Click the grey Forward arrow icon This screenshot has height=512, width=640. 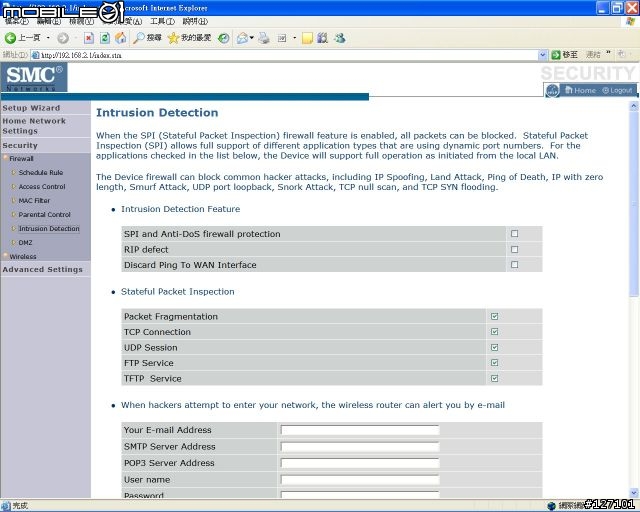[x=63, y=38]
